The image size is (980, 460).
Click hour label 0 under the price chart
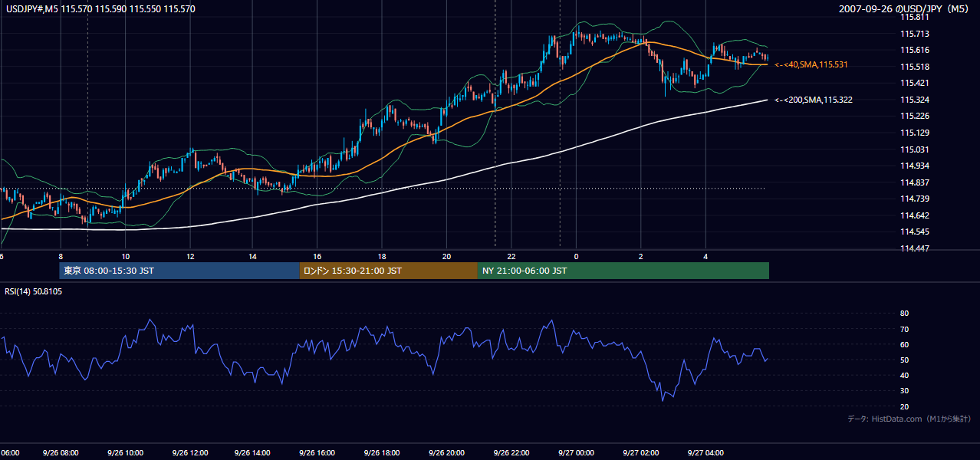pos(575,256)
